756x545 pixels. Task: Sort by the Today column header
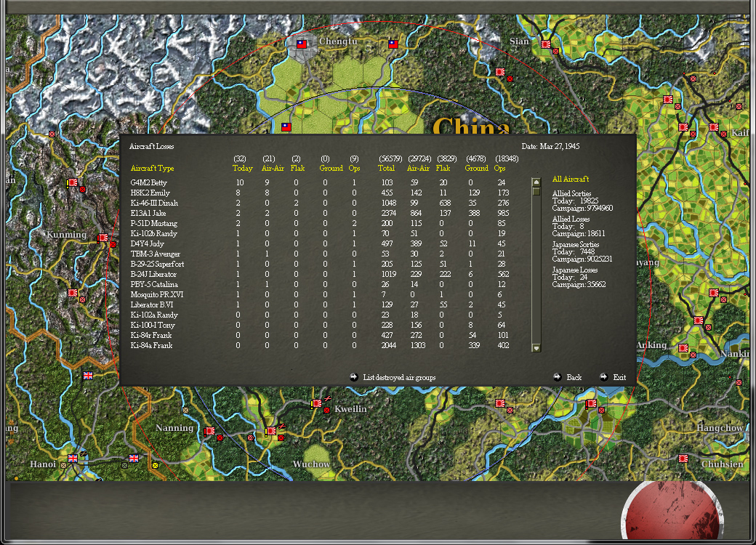[243, 168]
